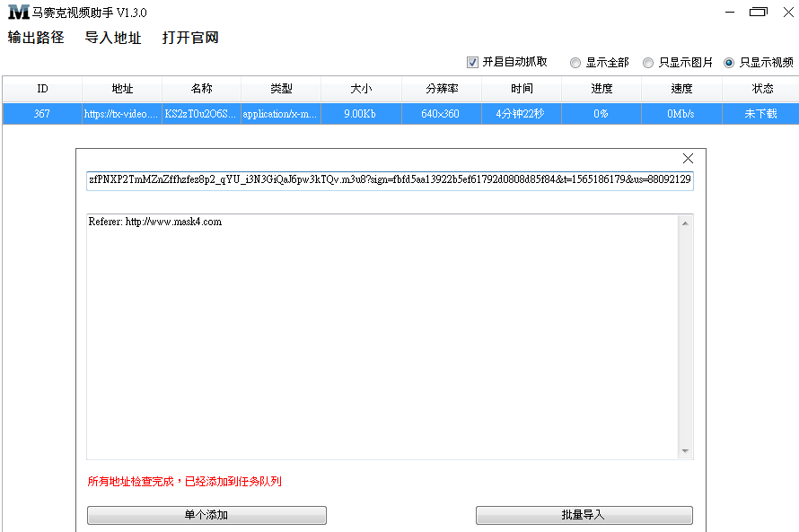Click the text area scroll down arrow

[685, 451]
